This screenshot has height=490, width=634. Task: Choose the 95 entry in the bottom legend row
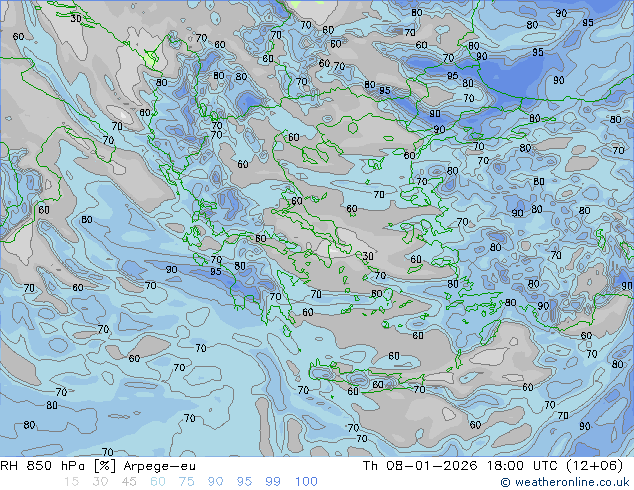click(244, 482)
